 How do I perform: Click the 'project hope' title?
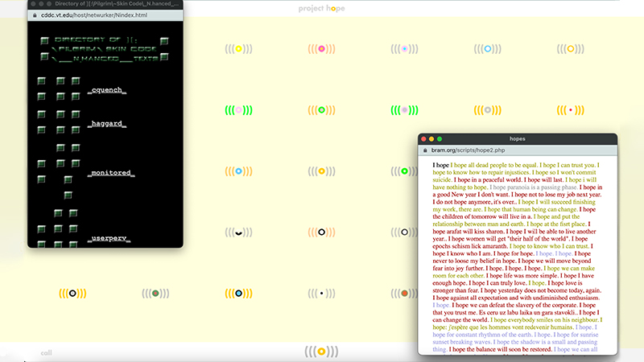(321, 7)
